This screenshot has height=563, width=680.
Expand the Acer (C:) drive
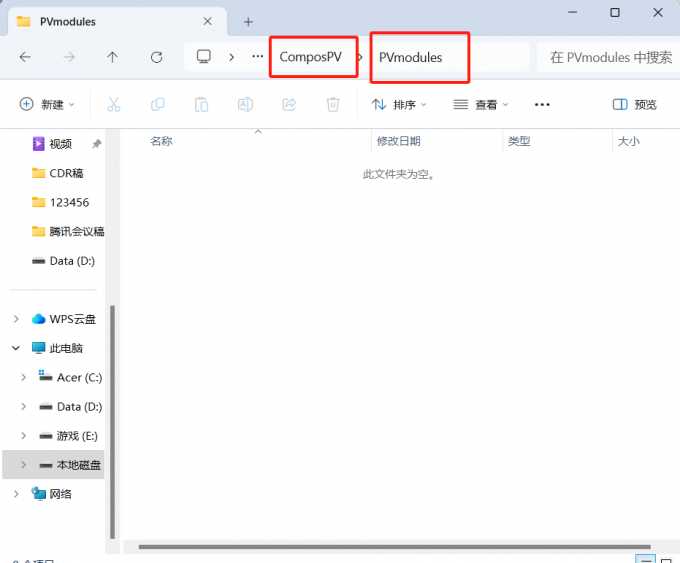click(23, 377)
